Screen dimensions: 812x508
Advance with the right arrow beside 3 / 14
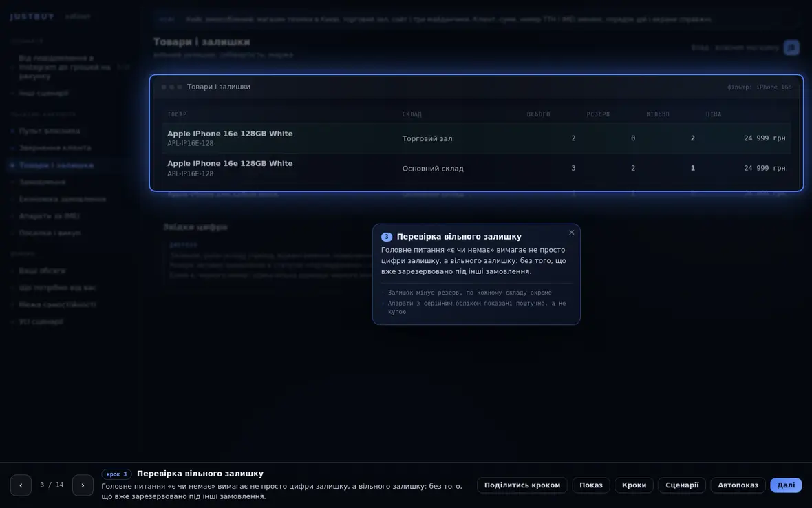click(x=83, y=485)
